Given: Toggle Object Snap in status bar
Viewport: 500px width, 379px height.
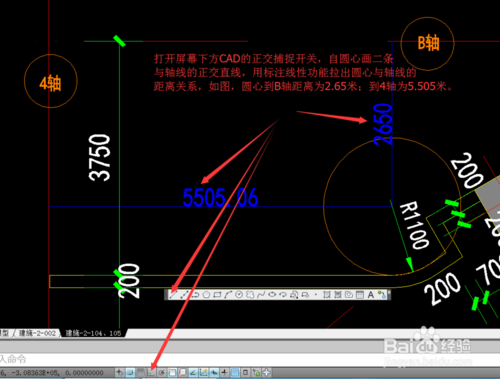Looking at the screenshot, I should (172, 372).
